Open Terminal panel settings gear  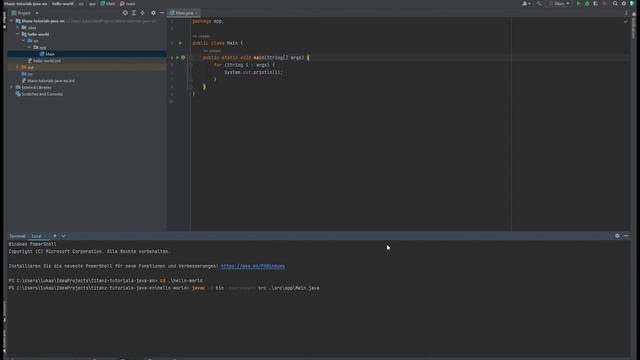coord(617,236)
